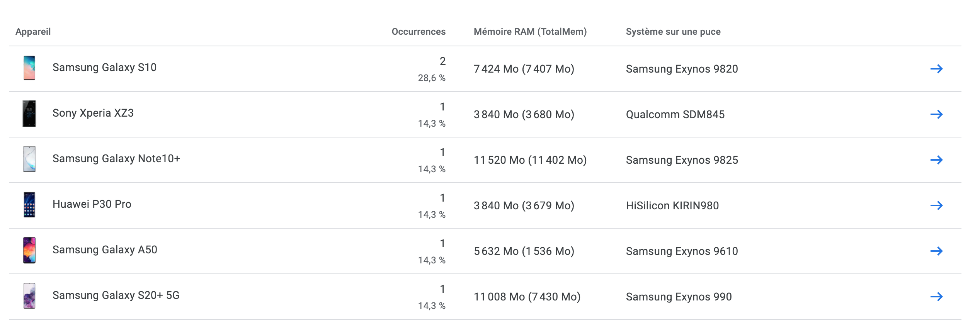Click the arrow for Samsung Galaxy A50

tap(936, 251)
